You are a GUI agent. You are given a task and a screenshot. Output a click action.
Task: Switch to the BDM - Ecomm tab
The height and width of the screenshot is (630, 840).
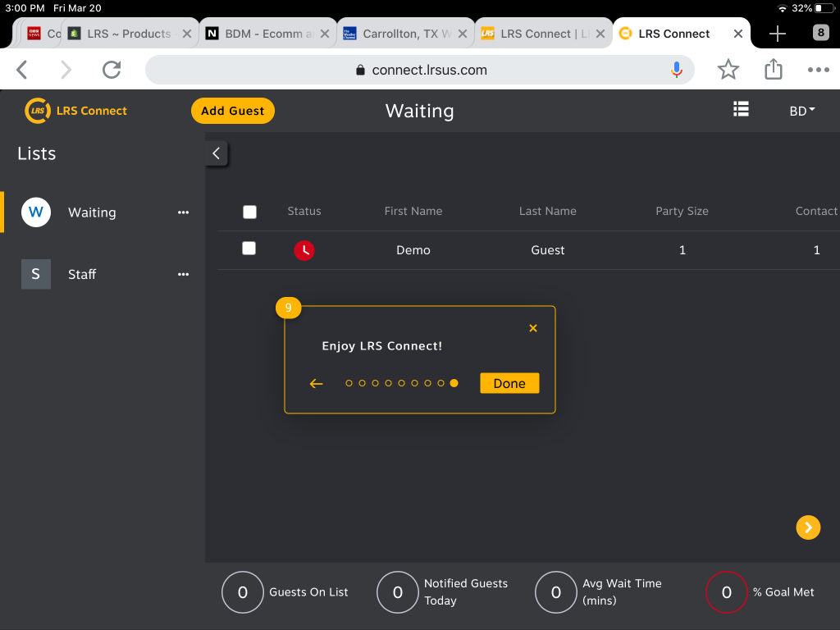tap(264, 33)
